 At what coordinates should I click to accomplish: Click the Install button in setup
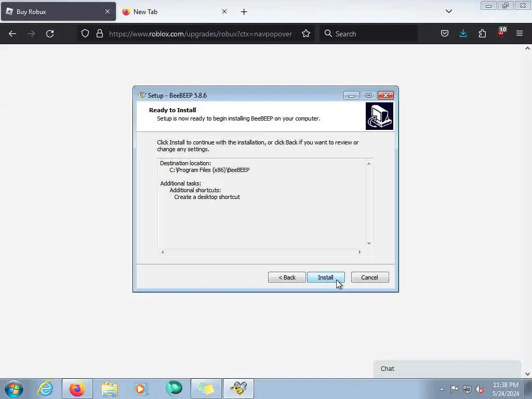pos(326,277)
